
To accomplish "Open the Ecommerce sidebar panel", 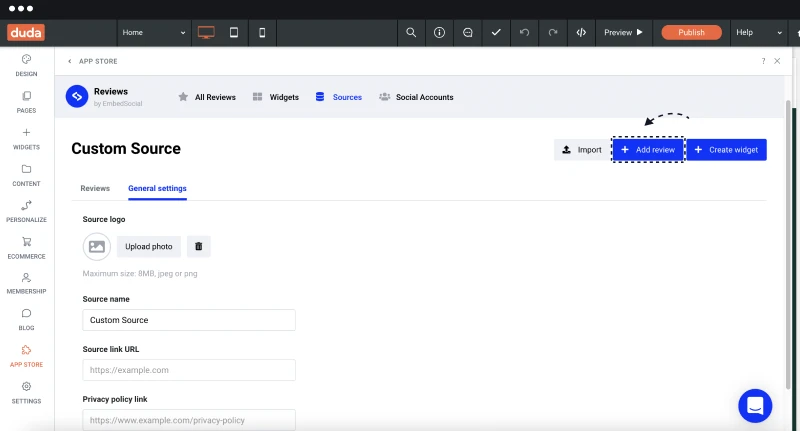I will point(27,248).
